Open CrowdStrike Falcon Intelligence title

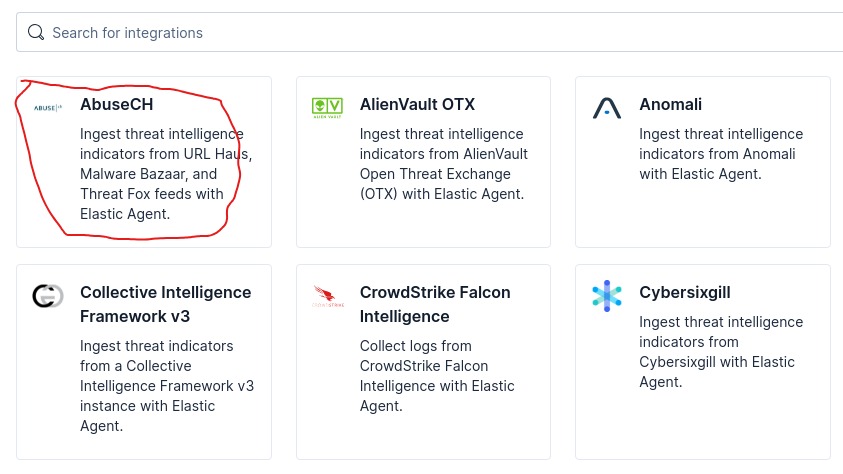(435, 304)
